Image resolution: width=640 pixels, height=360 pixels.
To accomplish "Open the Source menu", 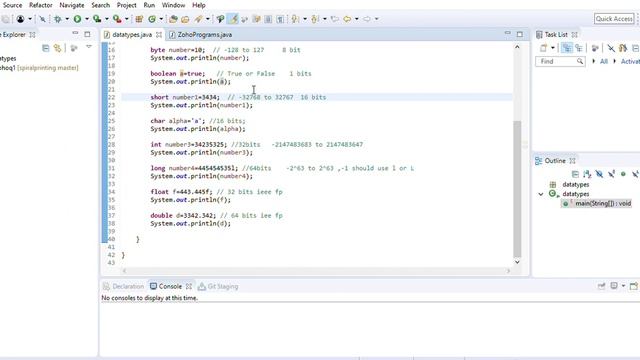I will [x=12, y=5].
